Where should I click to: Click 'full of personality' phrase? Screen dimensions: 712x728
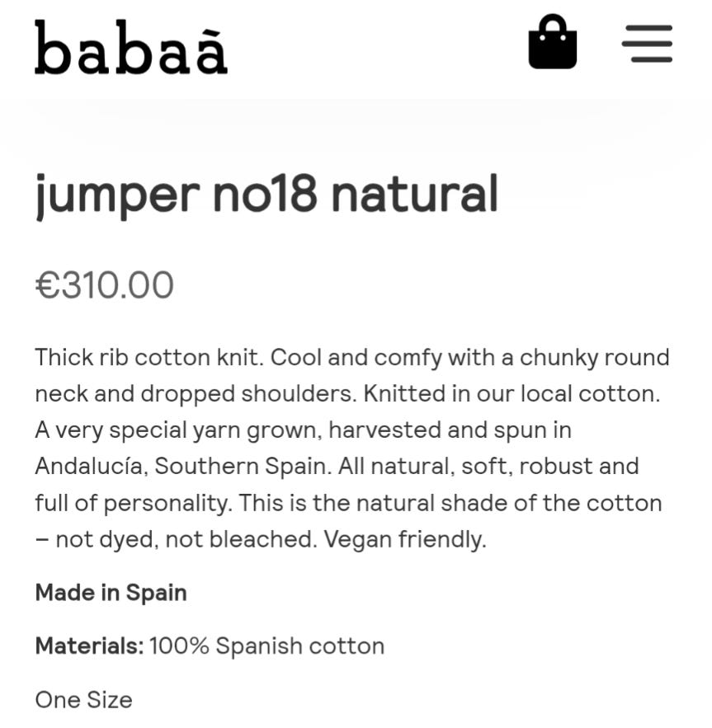[x=133, y=503]
